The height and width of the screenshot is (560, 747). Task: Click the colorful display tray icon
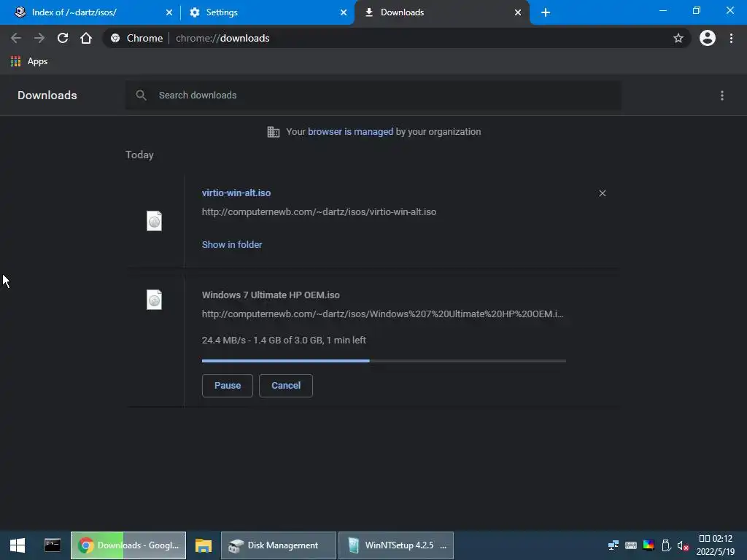pos(649,545)
